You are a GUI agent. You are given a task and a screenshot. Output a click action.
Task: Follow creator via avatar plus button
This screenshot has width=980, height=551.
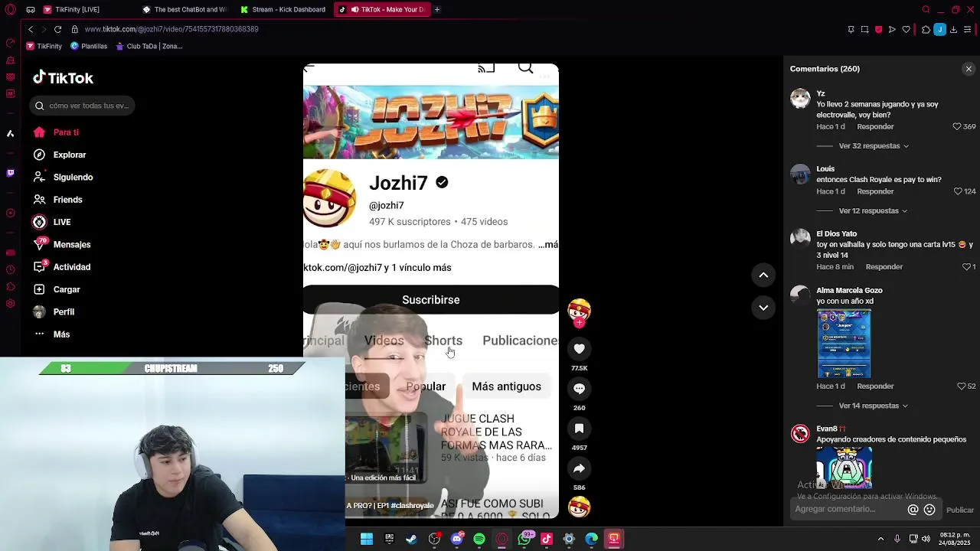580,323
